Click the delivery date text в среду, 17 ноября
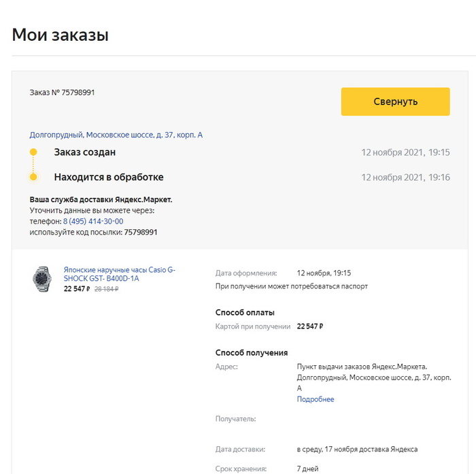This screenshot has height=474, width=476. tap(357, 449)
